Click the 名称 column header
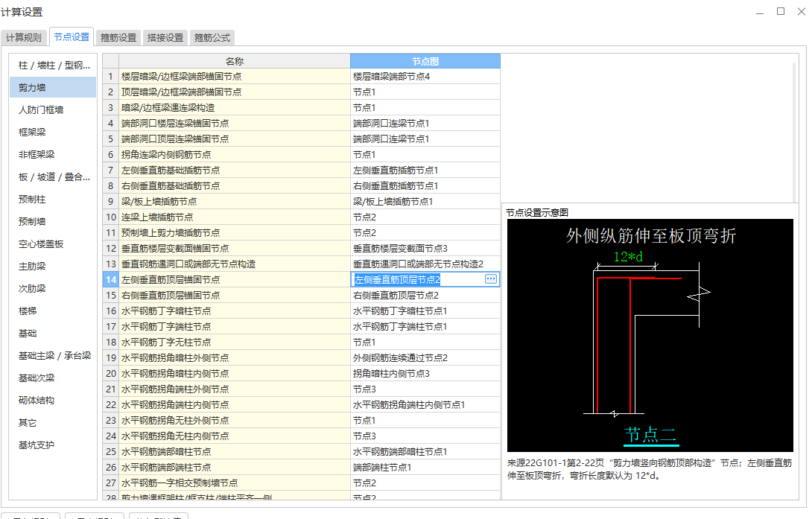The height and width of the screenshot is (519, 812). [x=235, y=61]
